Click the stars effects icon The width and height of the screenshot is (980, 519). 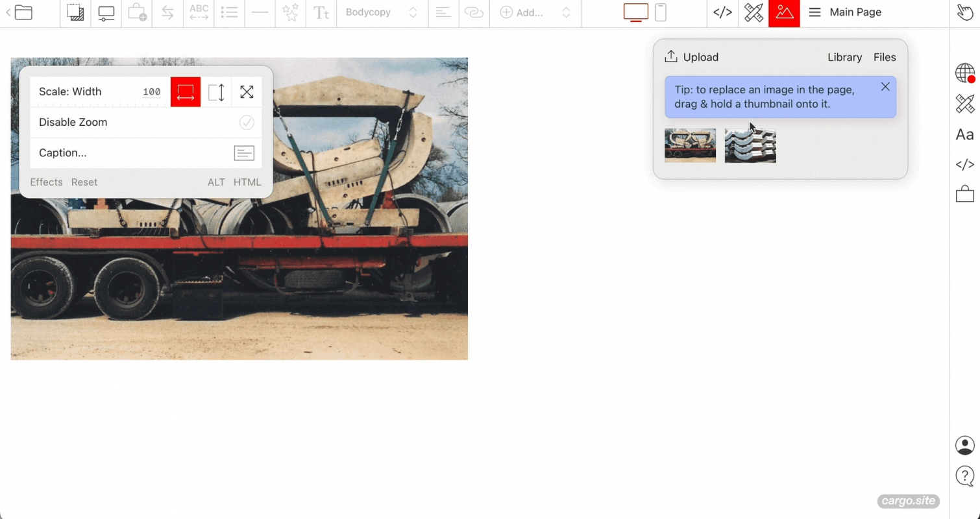tap(290, 12)
